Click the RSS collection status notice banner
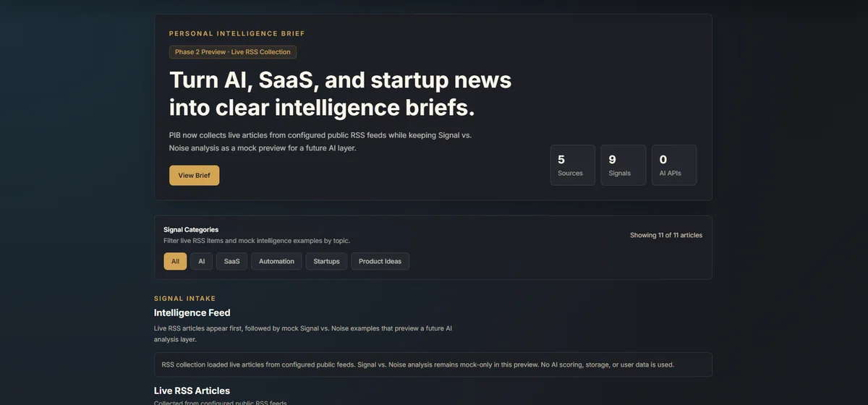The width and height of the screenshot is (868, 405). [x=433, y=364]
